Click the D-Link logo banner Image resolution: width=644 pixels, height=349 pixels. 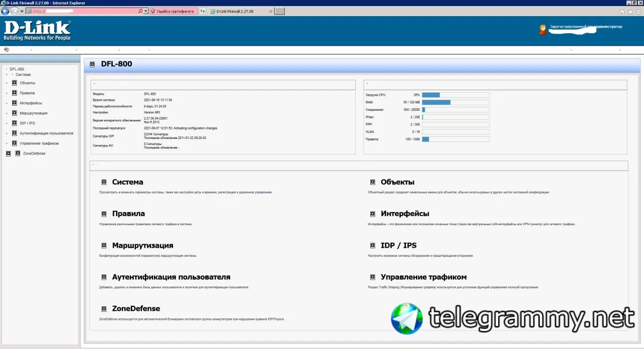click(38, 30)
